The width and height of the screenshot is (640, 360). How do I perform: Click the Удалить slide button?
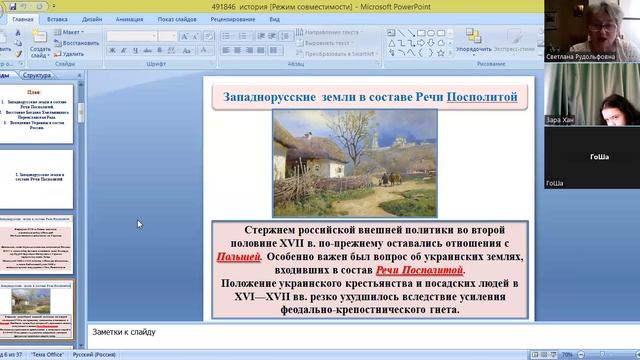[x=69, y=54]
